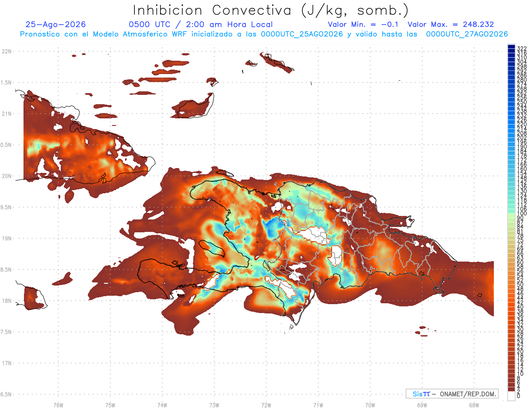
Task: Click the 'ONAMET/REP.DOM.' credit text
Action: point(468,394)
